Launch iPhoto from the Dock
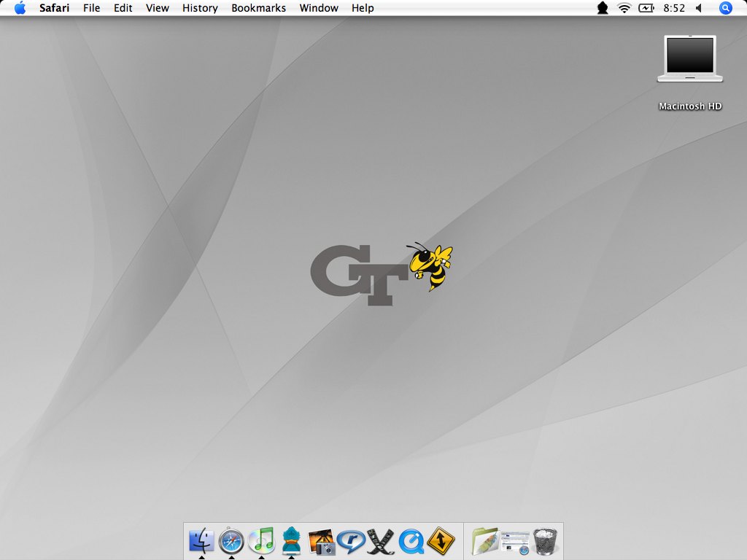Viewport: 747px width, 560px height. coord(322,542)
